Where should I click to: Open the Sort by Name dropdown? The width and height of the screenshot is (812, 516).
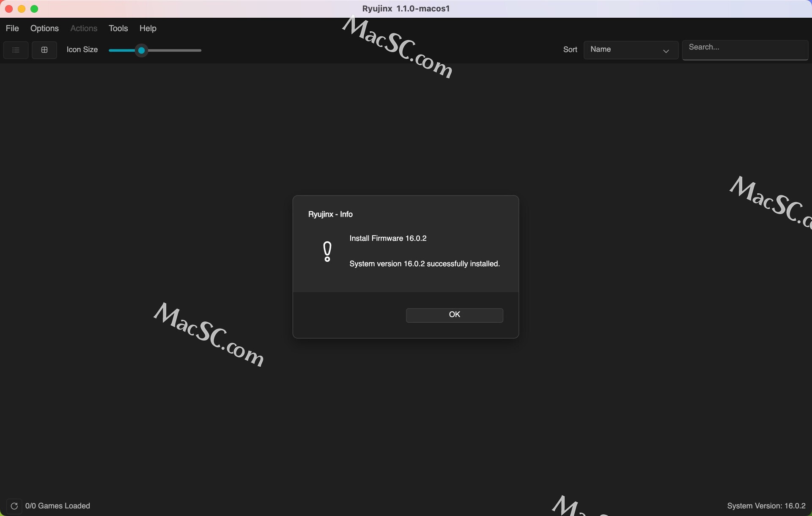(x=631, y=50)
